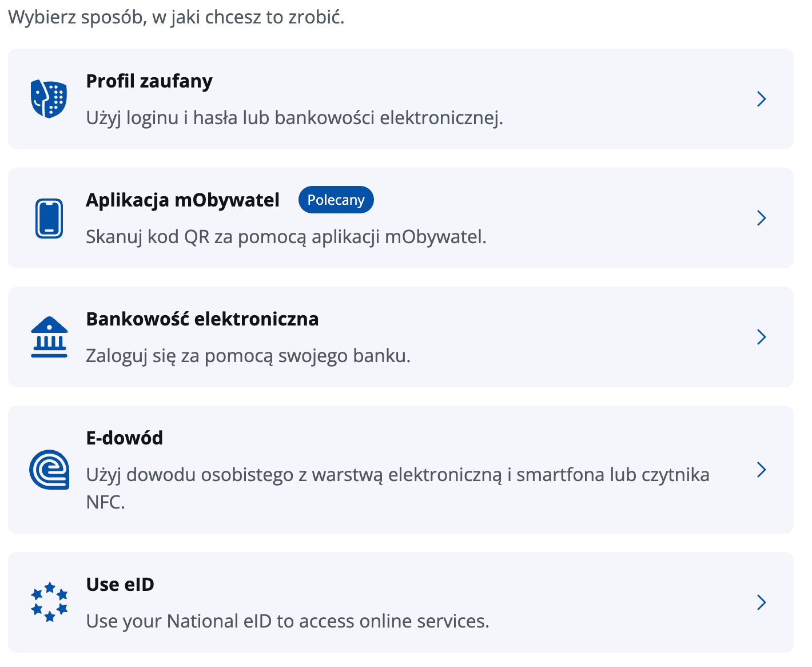Select the Use eID card
Viewport: 812px width, 667px height.
pos(400,602)
